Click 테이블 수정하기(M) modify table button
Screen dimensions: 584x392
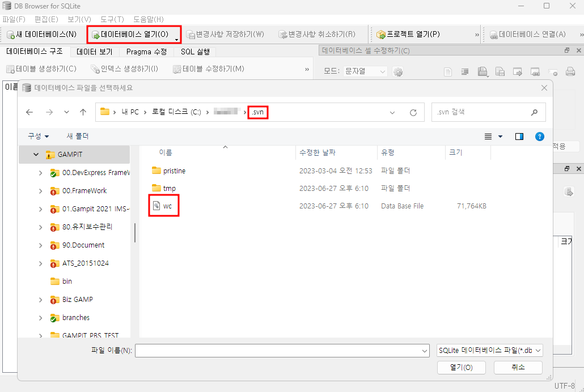tap(209, 69)
